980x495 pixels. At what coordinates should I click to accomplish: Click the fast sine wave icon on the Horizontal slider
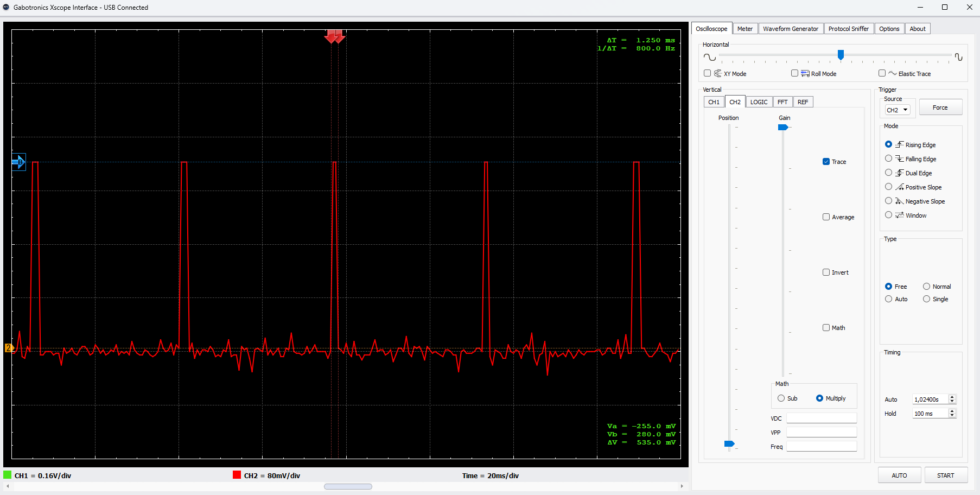click(958, 57)
